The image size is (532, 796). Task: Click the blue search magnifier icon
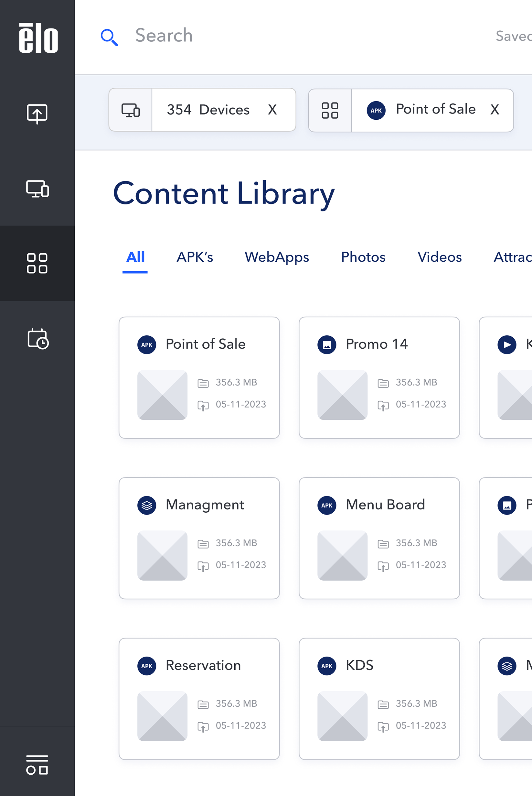pos(109,37)
